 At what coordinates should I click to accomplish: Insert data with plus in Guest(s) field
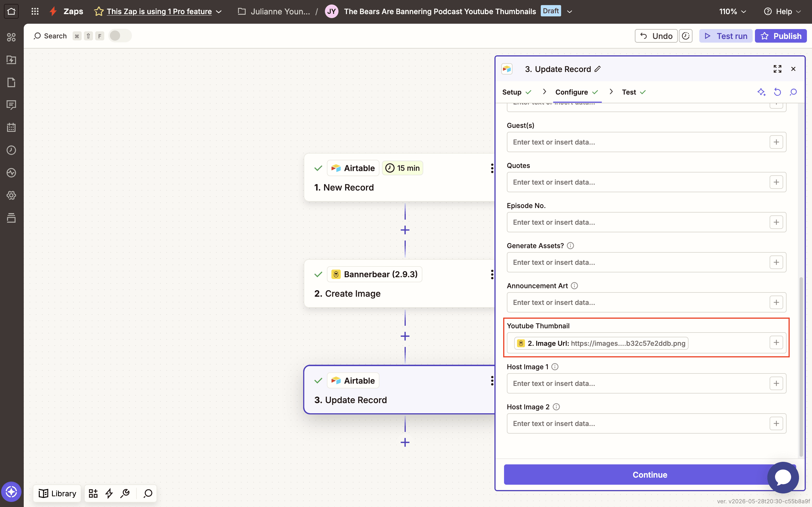[x=776, y=142]
